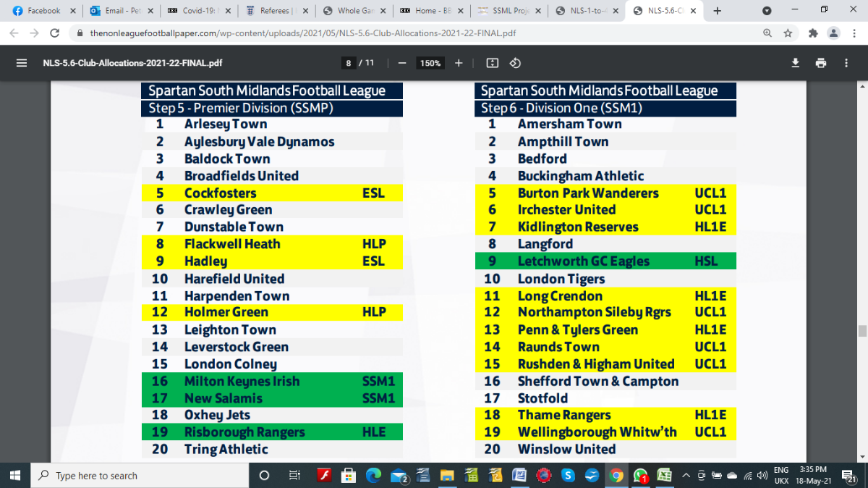Open Chrome profile avatar
868x488 pixels.
[834, 33]
